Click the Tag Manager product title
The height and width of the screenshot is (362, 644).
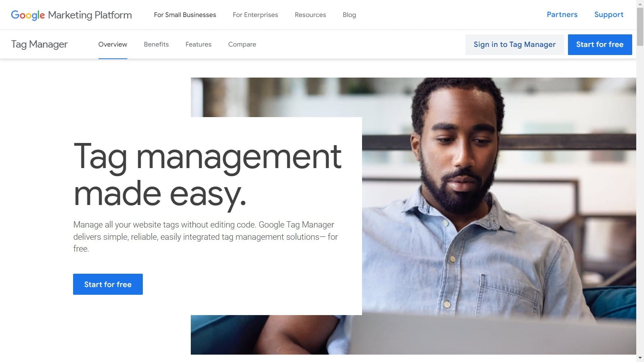point(39,44)
